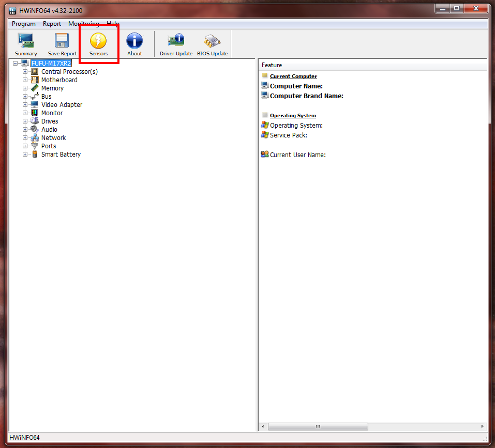Image resolution: width=495 pixels, height=448 pixels.
Task: Click the users icon beside Current User Name
Action: point(264,154)
